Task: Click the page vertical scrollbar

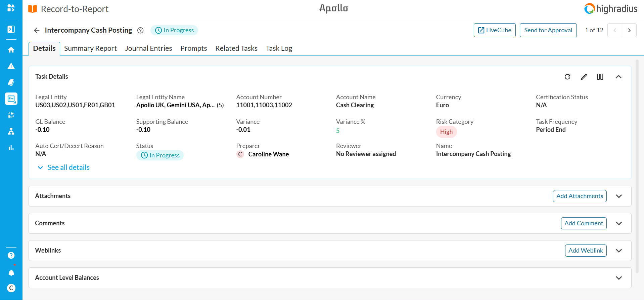Action: 637,166
